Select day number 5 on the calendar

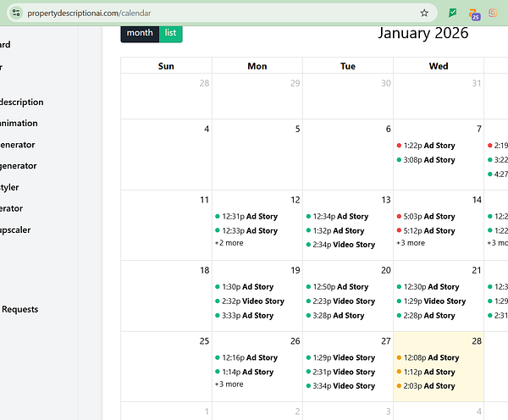point(297,129)
